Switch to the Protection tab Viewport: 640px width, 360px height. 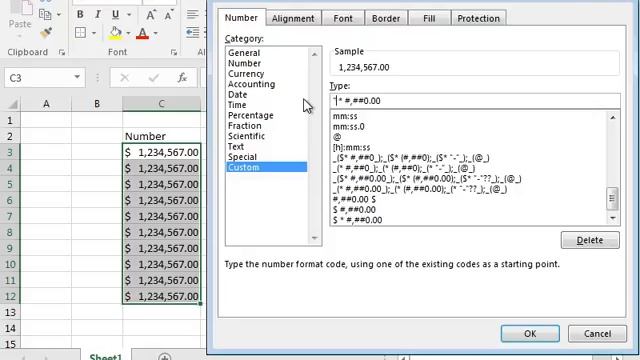(478, 18)
